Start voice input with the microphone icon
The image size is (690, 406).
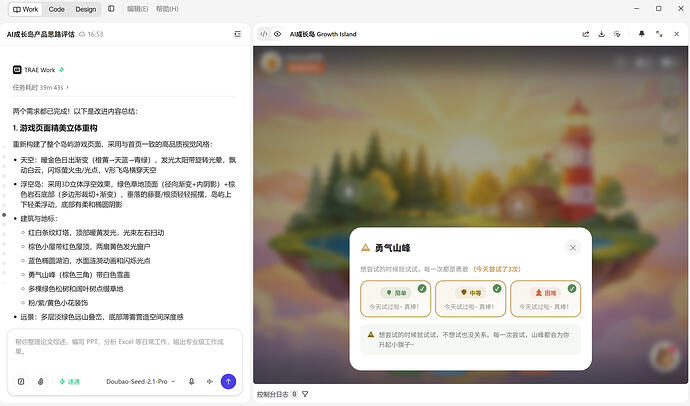191,381
